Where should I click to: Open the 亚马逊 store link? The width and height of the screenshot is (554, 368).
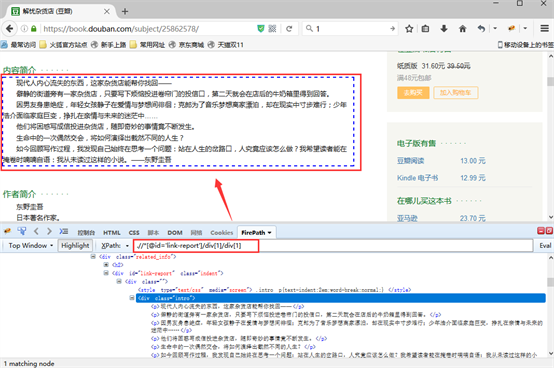click(x=407, y=218)
